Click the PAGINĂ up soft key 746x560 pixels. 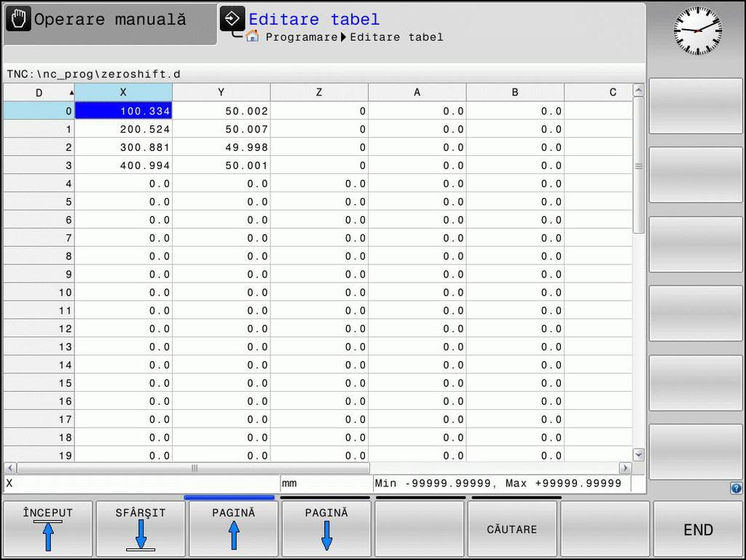point(234,529)
